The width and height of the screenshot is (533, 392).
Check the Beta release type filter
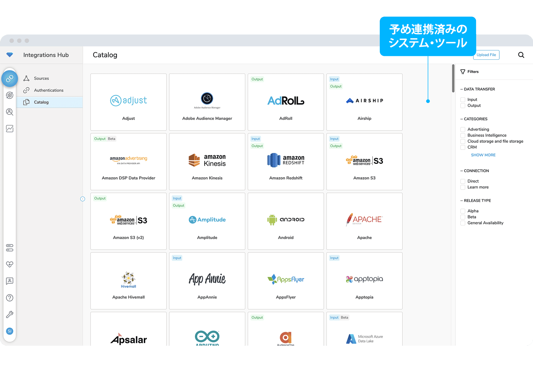click(x=463, y=217)
